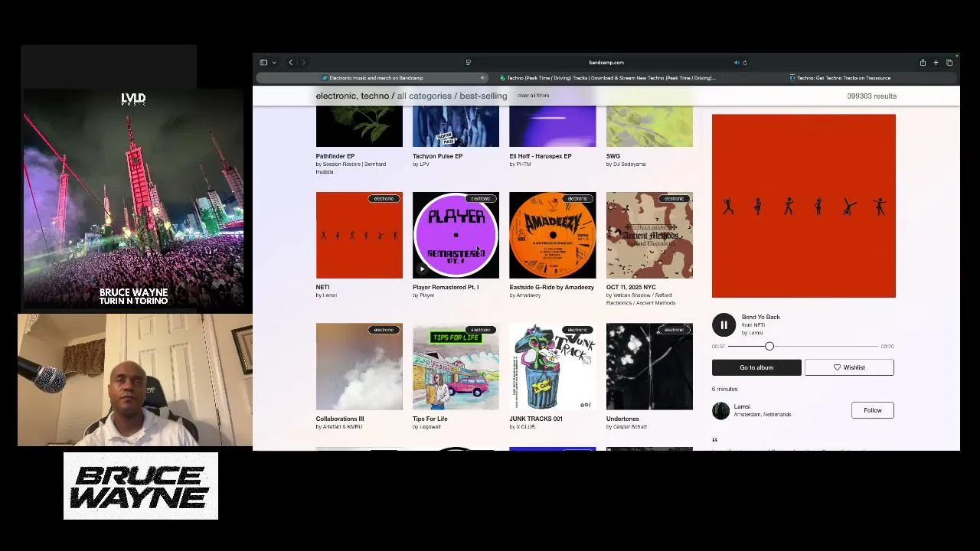Open the Collaborations III album cover
Viewport: 980px width, 551px height.
359,367
